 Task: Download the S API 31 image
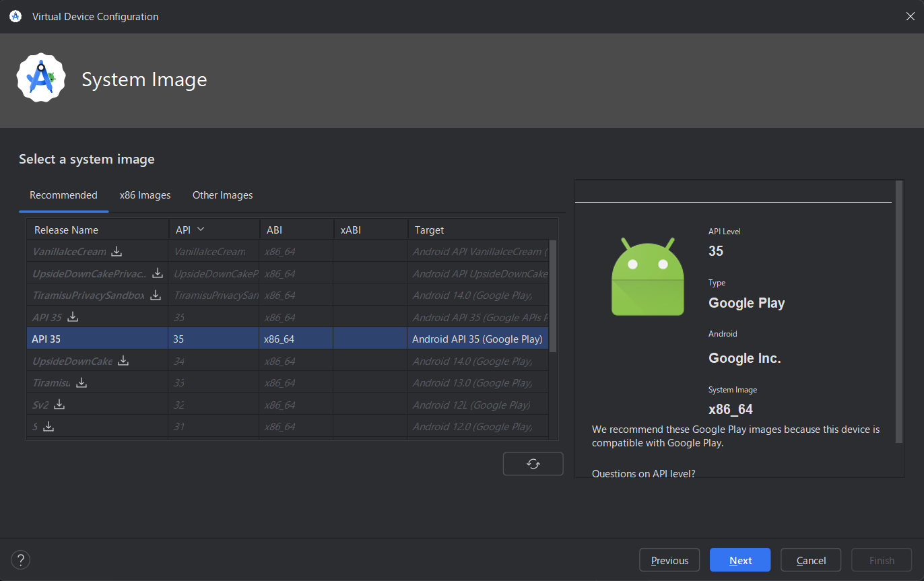48,426
